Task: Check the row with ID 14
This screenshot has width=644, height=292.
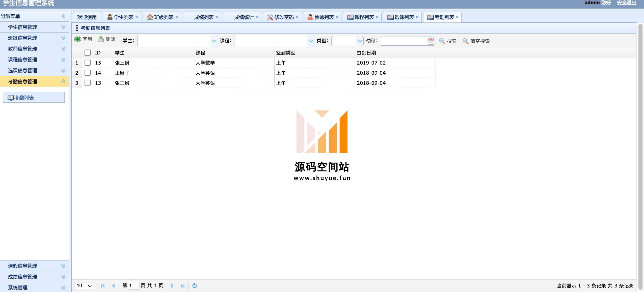Action: point(88,73)
